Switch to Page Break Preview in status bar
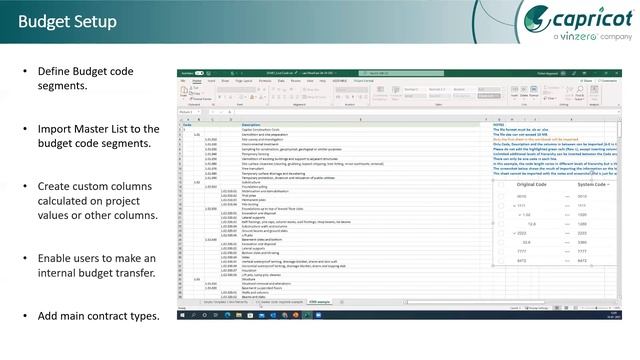This screenshot has width=640, height=360. pyautogui.click(x=575, y=308)
